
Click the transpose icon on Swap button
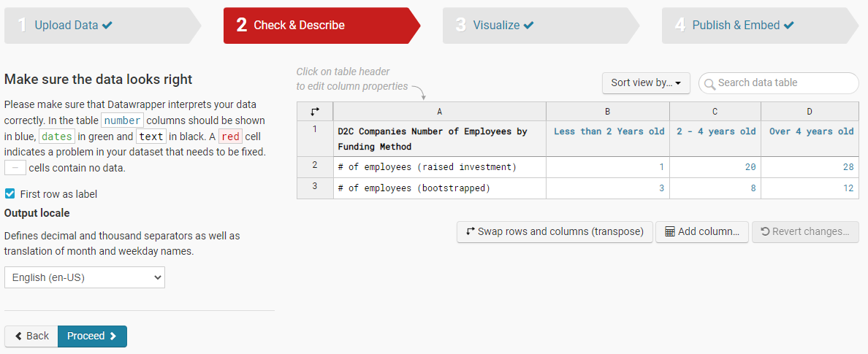(x=471, y=232)
